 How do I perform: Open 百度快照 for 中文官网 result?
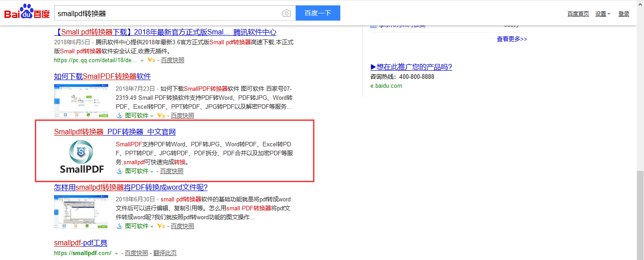pos(172,171)
